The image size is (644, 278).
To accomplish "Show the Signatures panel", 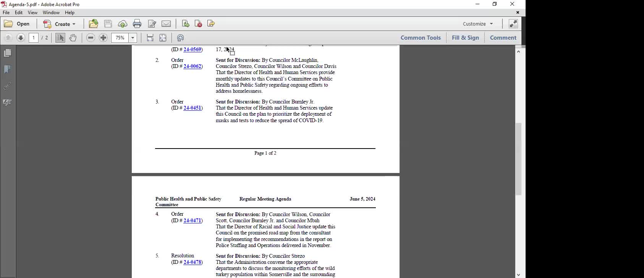I will tap(7, 102).
